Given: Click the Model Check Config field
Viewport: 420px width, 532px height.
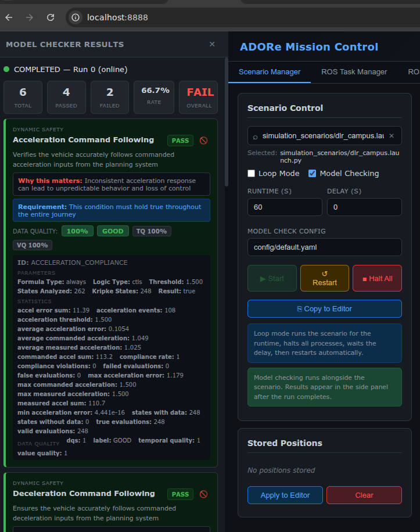Looking at the screenshot, I should (x=325, y=247).
